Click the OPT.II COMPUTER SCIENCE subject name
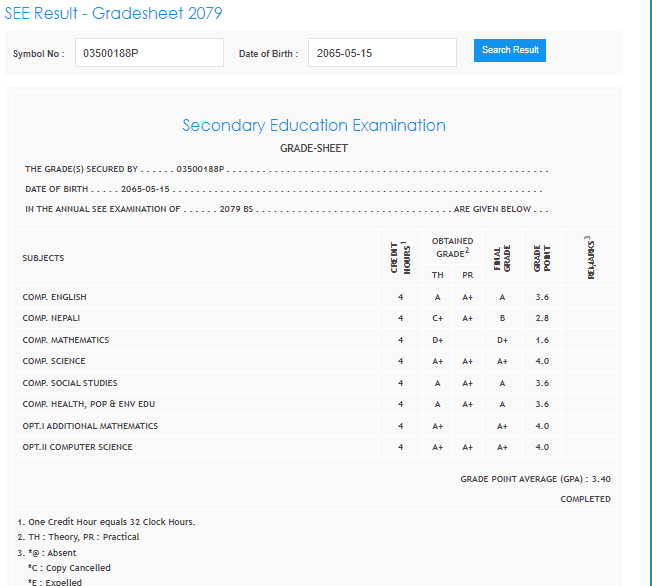This screenshot has height=586, width=652. pyautogui.click(x=77, y=447)
